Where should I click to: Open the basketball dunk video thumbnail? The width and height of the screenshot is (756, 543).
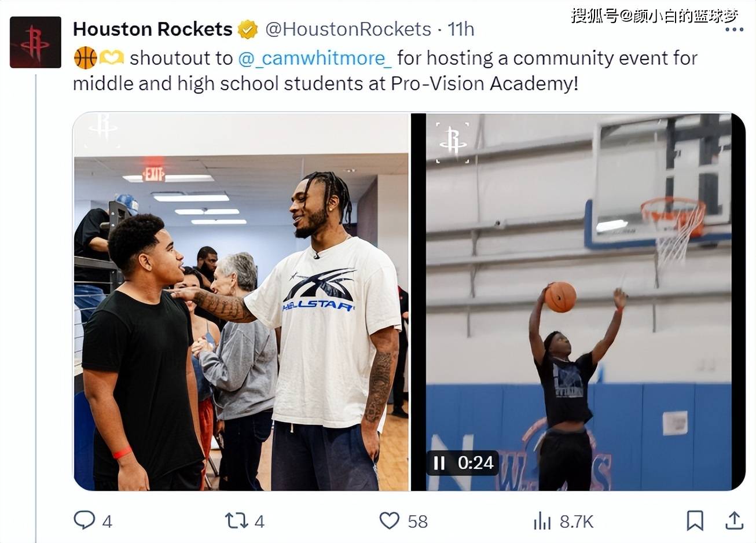tap(578, 302)
